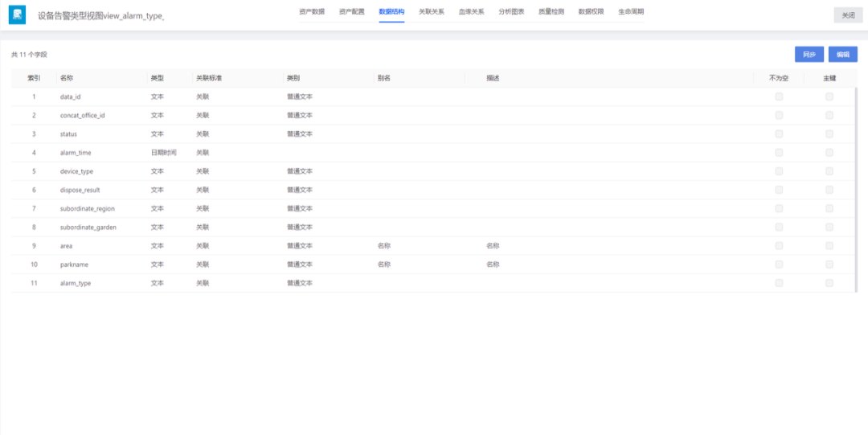This screenshot has width=868, height=435.
Task: Click the 名称 column header
Action: [x=67, y=78]
